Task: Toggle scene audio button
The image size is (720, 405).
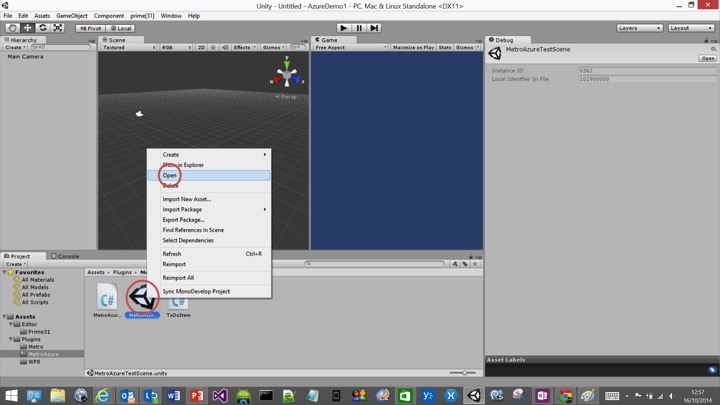Action: [225, 47]
